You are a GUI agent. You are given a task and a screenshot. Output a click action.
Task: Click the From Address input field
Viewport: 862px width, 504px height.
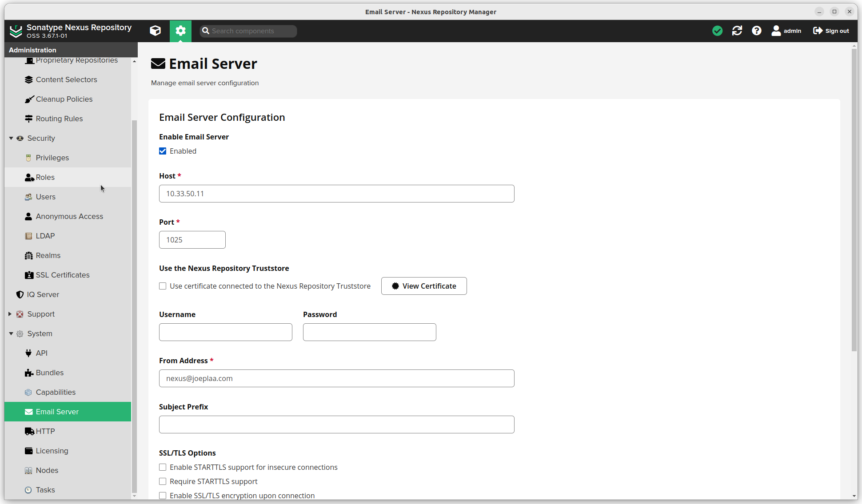point(337,378)
